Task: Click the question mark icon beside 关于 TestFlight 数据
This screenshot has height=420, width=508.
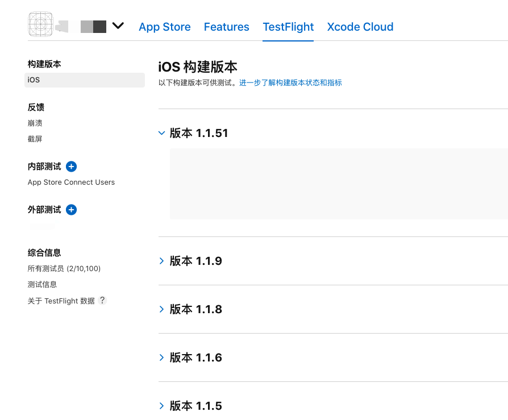Action: (x=102, y=300)
